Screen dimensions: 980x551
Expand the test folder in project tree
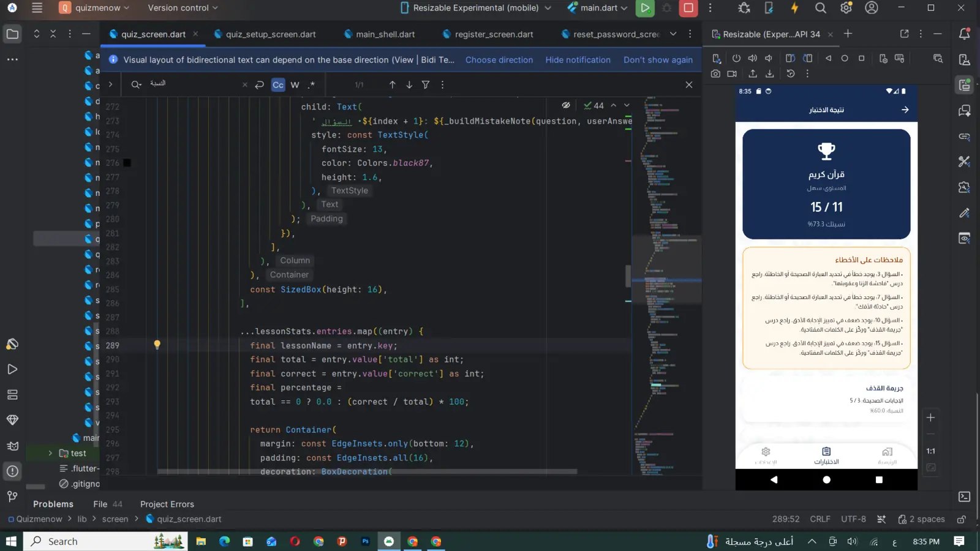50,453
